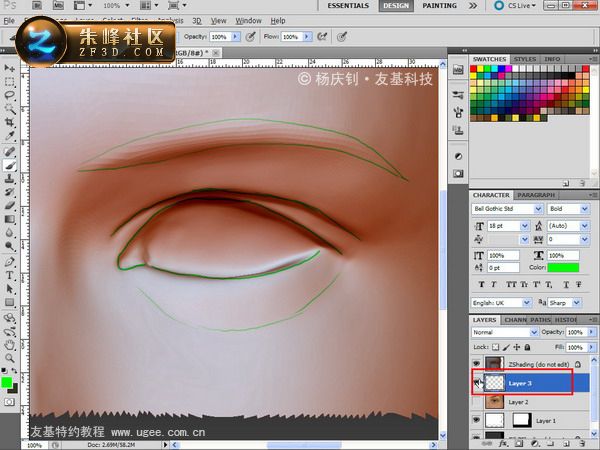Toggle visibility of Layer 3
Screen dimensions: 600x450
[x=476, y=383]
